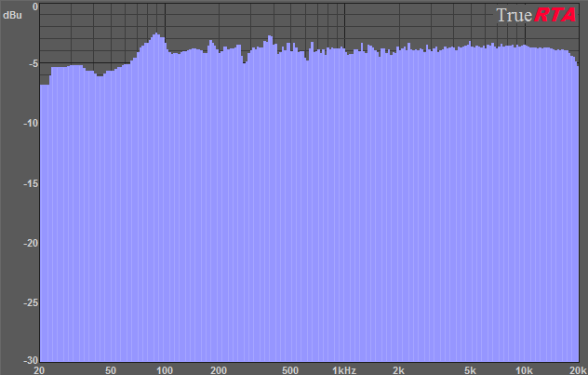The width and height of the screenshot is (588, 375).
Task: Click the 0 dBu level label
Action: tap(34, 7)
